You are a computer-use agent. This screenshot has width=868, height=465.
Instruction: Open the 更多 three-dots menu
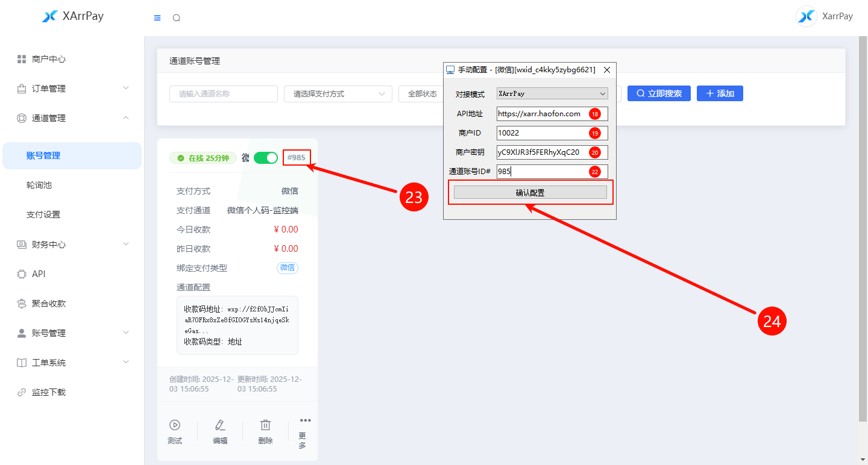(305, 420)
